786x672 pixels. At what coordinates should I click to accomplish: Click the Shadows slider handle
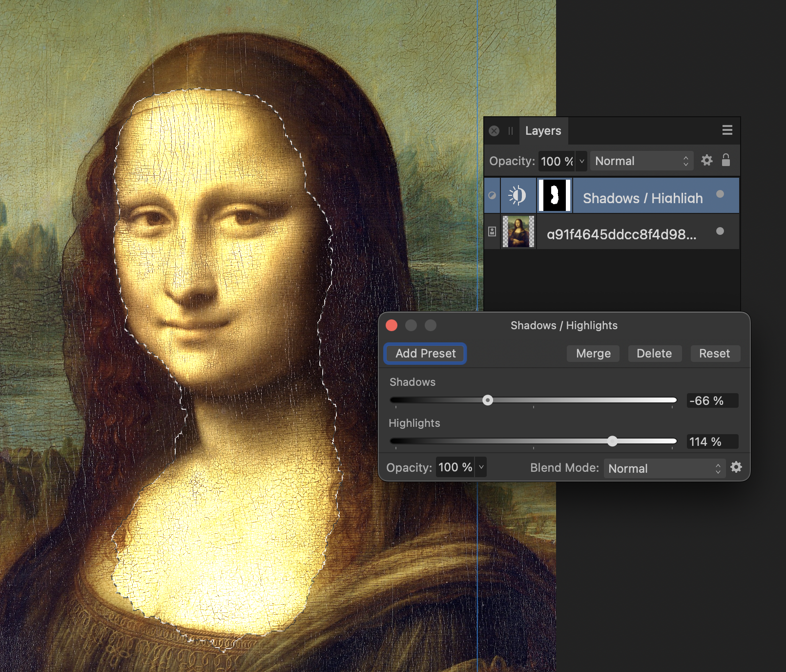point(488,400)
